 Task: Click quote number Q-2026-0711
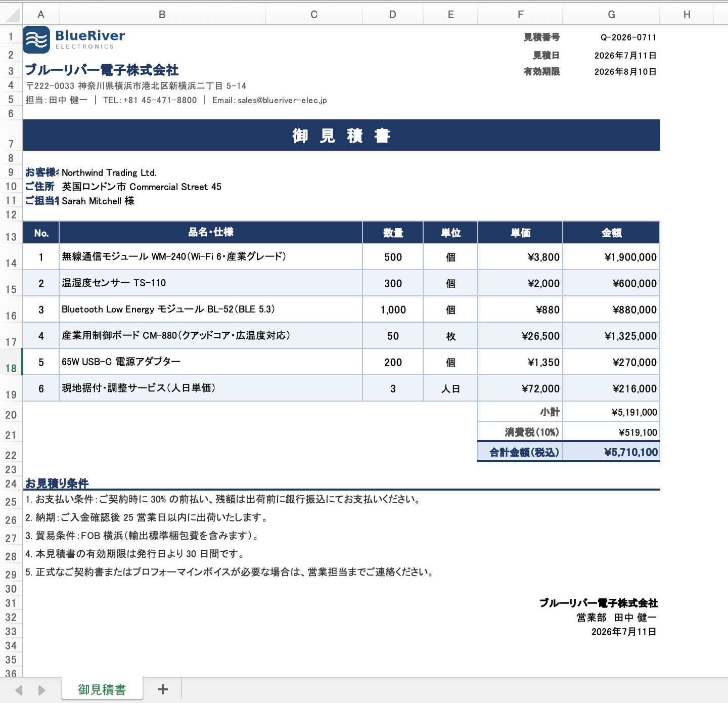(x=628, y=37)
